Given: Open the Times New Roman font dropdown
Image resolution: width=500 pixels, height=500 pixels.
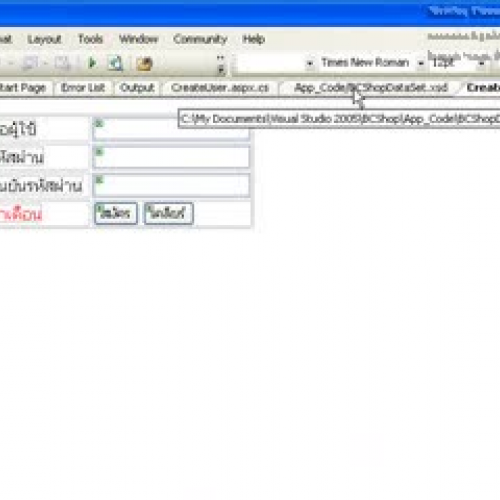Looking at the screenshot, I should tap(420, 63).
